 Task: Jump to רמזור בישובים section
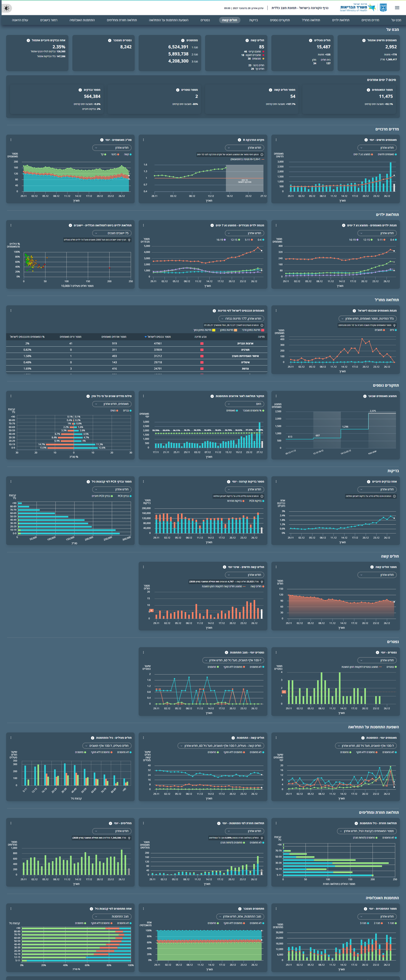[x=49, y=20]
